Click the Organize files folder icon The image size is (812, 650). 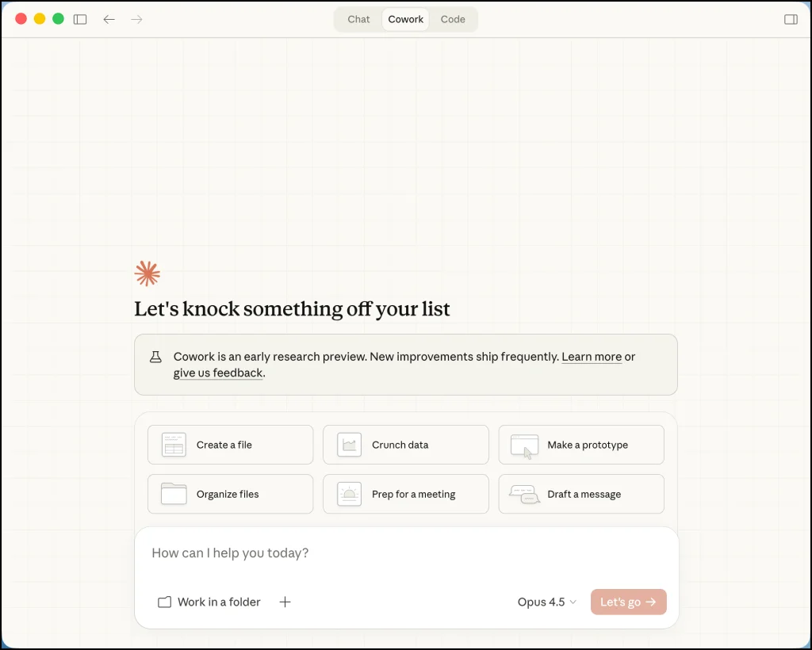(x=174, y=494)
